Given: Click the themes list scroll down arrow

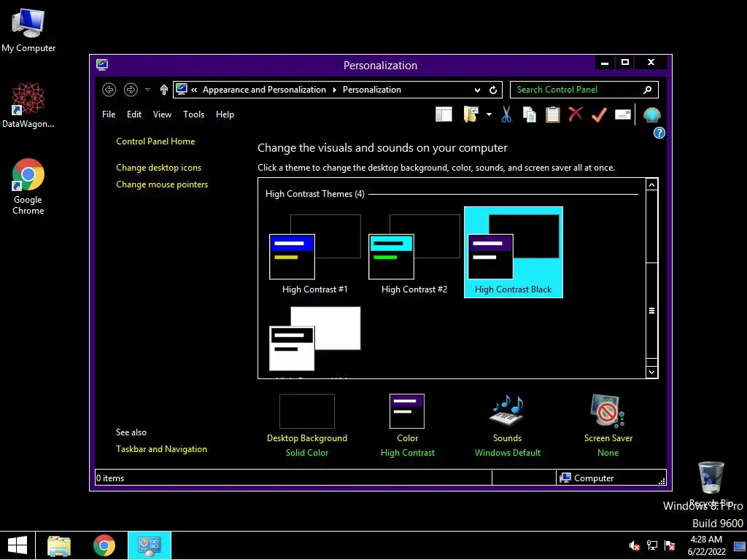Looking at the screenshot, I should tap(651, 372).
